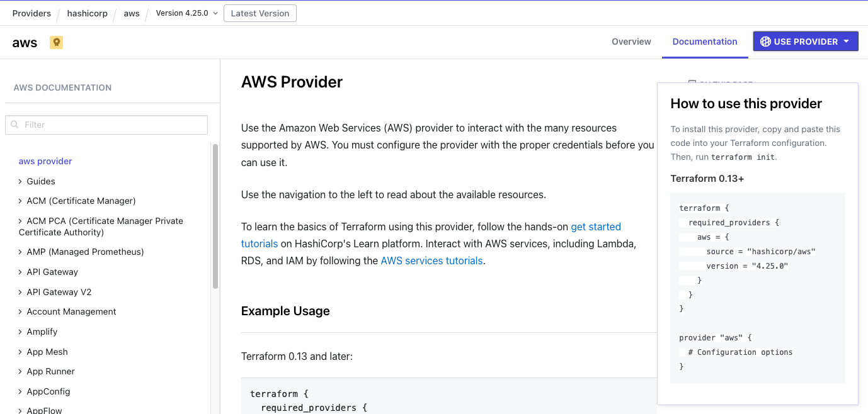Open aws breadcrumb link
The height and width of the screenshot is (414, 868).
132,13
